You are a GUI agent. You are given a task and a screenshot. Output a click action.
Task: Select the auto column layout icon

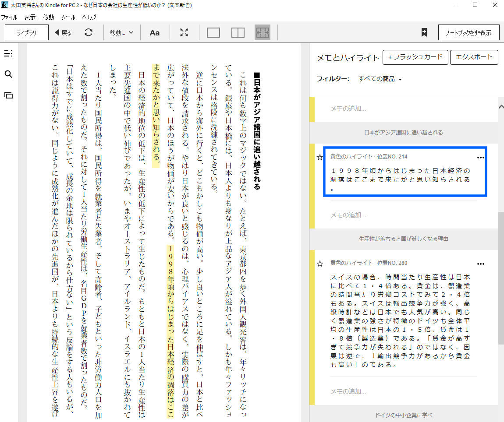pyautogui.click(x=262, y=32)
